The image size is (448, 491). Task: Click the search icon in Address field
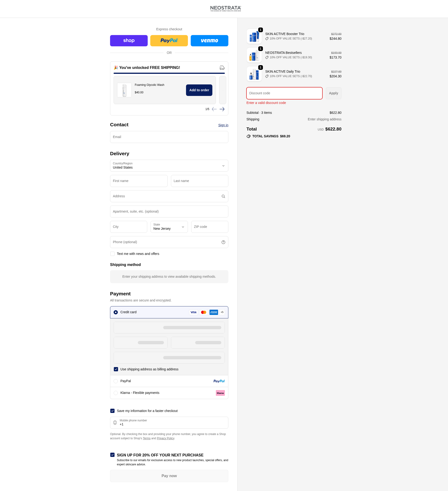coord(223,196)
